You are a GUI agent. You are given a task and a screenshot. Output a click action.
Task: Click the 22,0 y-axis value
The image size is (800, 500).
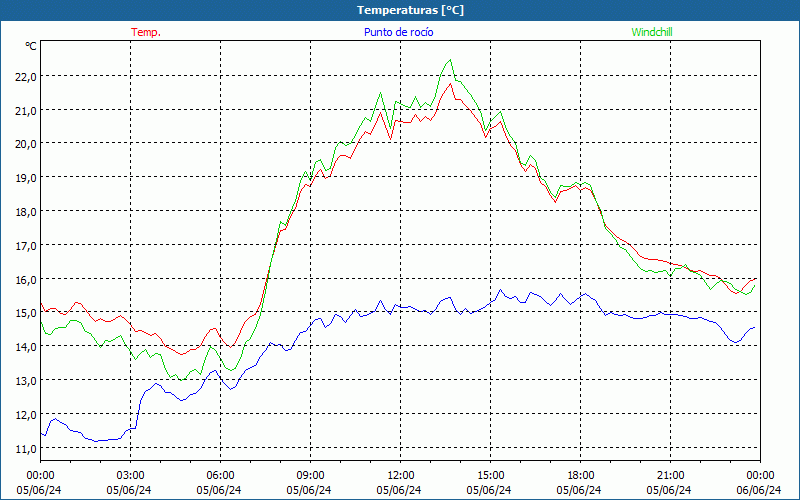[x=26, y=77]
